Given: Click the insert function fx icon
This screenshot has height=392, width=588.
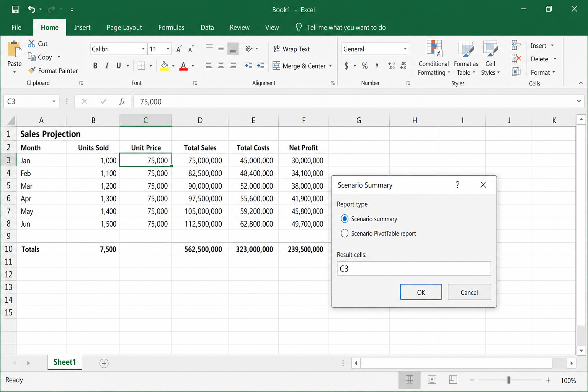Looking at the screenshot, I should coord(122,101).
